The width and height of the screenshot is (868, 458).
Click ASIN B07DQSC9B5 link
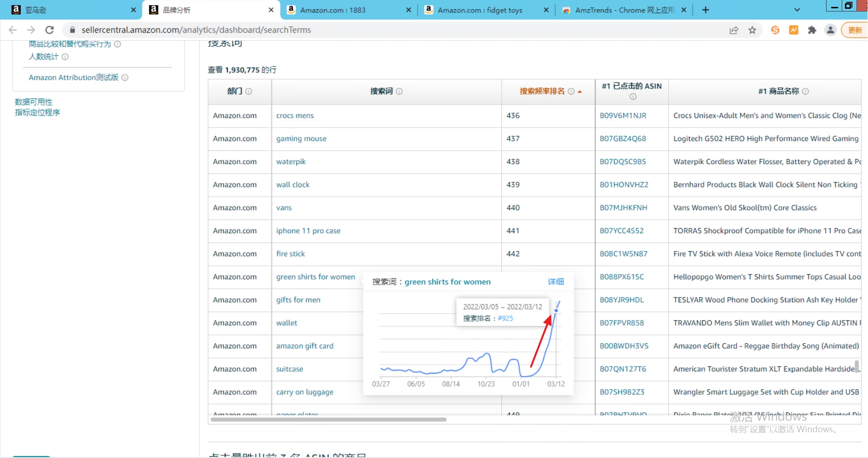(x=623, y=162)
